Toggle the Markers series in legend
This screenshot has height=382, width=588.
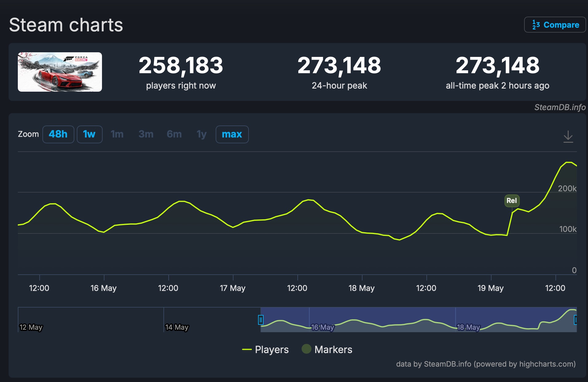[327, 349]
